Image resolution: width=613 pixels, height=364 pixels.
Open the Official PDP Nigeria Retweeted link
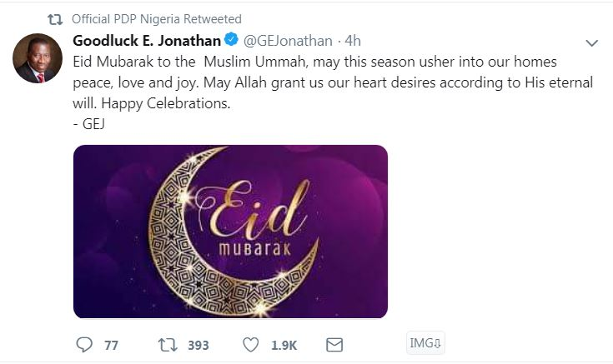pos(157,18)
